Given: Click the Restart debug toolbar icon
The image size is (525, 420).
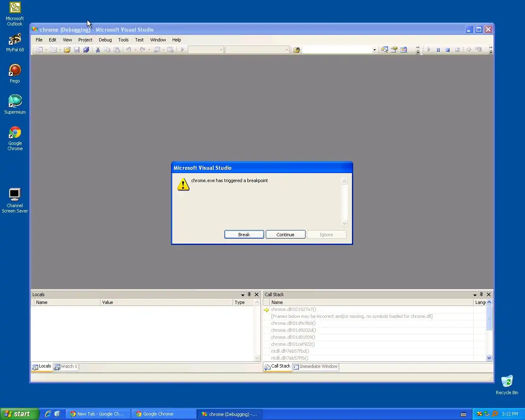Looking at the screenshot, I should tap(457, 50).
